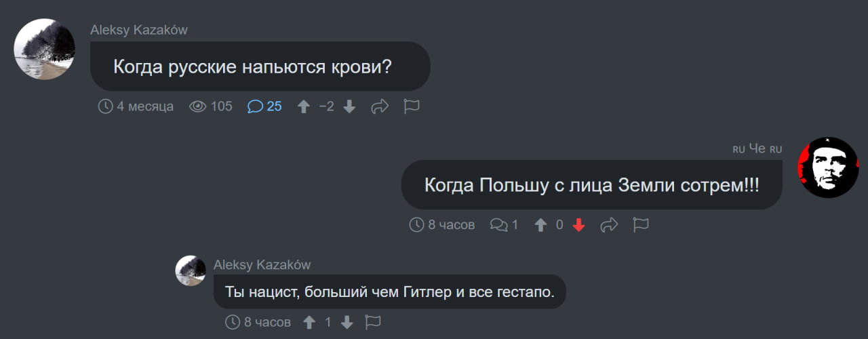The width and height of the screenshot is (868, 339).
Task: Click the eye views icon showing 105
Action: (x=197, y=106)
